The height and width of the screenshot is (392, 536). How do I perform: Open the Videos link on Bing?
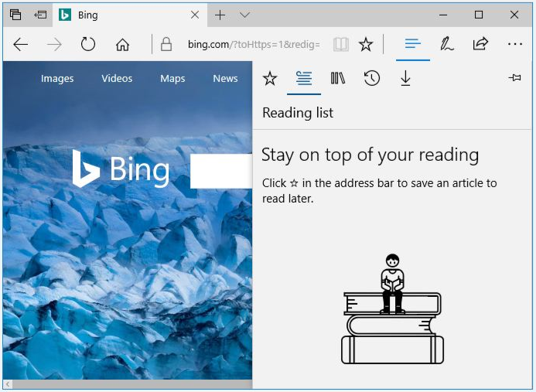[117, 78]
